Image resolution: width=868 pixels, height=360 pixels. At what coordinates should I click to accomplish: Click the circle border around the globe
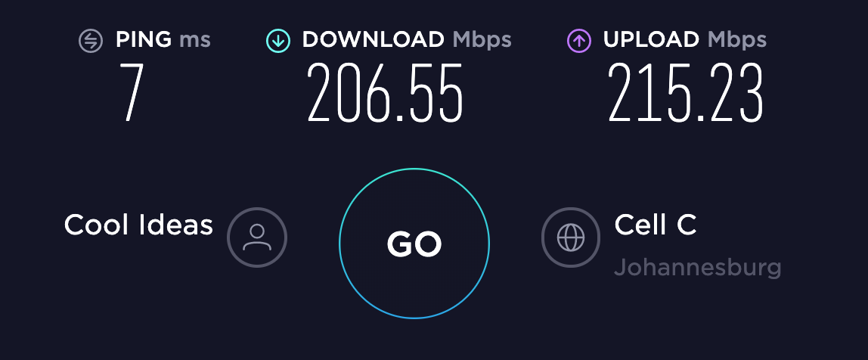[571, 208]
